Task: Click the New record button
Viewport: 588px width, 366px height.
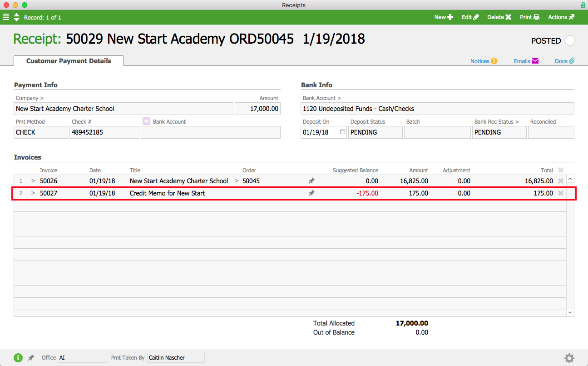Action: (444, 17)
